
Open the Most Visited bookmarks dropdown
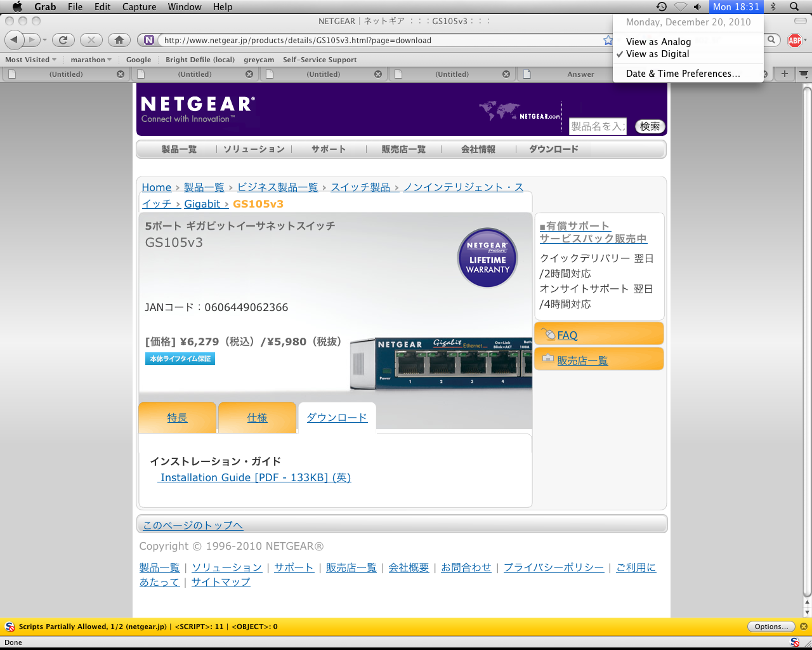(30, 60)
